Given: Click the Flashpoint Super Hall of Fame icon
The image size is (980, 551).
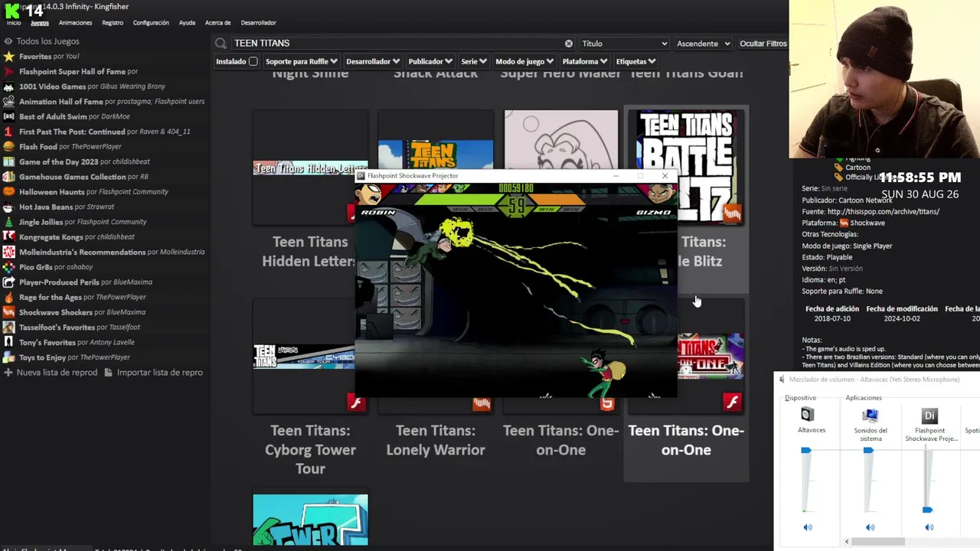Looking at the screenshot, I should 8,71.
